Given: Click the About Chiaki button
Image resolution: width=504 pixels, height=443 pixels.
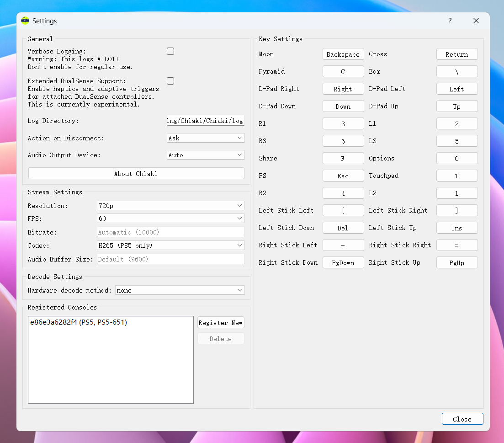Looking at the screenshot, I should pyautogui.click(x=136, y=174).
